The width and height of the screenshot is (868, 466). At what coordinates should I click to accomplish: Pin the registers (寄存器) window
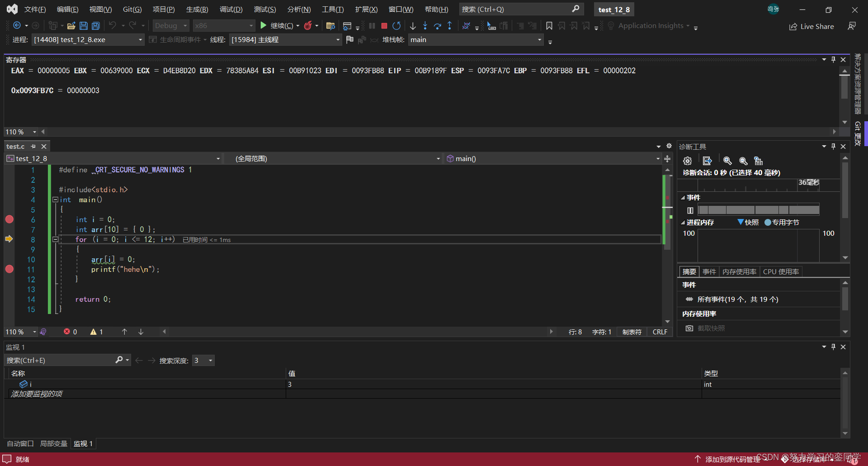click(833, 59)
